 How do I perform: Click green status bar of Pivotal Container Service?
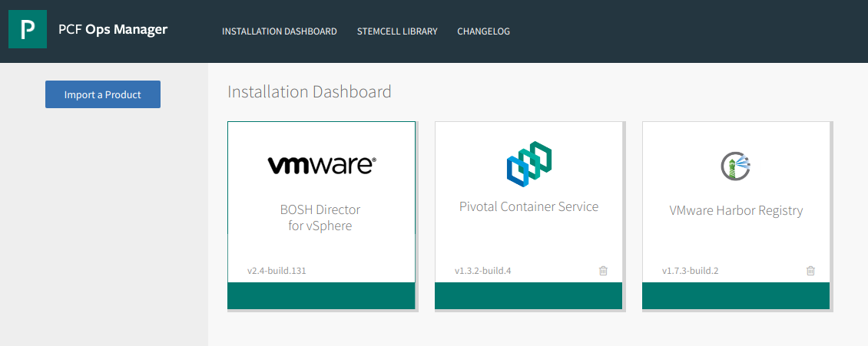528,295
